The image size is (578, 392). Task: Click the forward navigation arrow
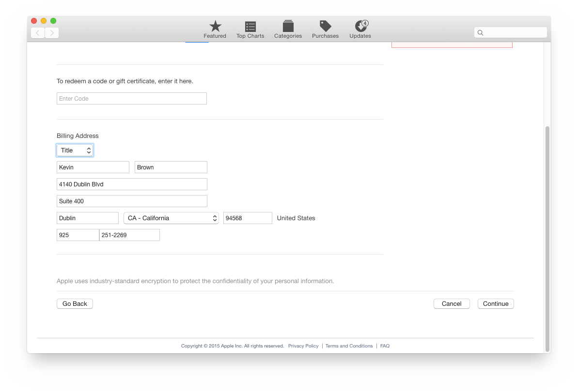pyautogui.click(x=52, y=33)
